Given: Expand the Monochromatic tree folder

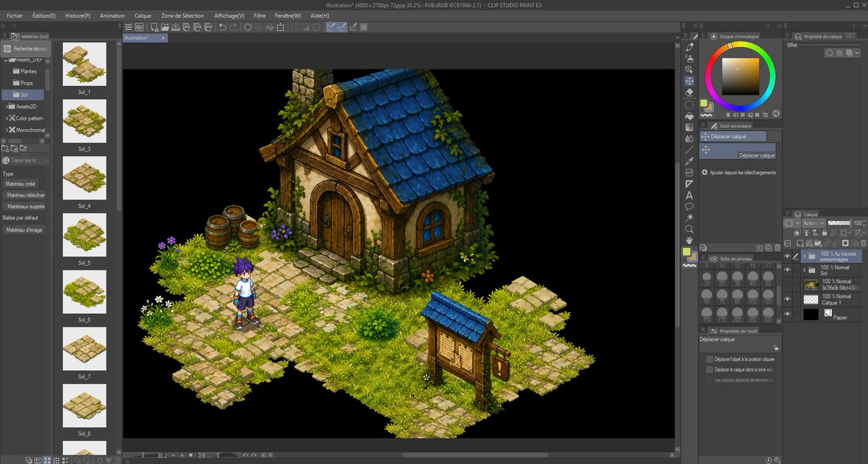Looking at the screenshot, I should pyautogui.click(x=8, y=129).
